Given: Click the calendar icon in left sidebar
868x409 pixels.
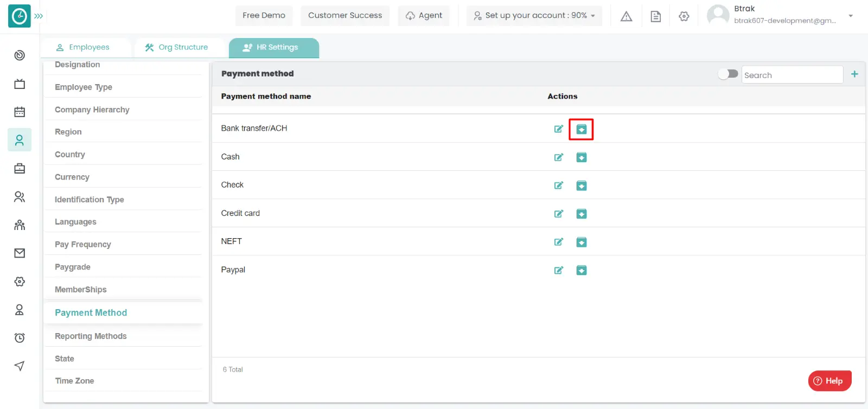Looking at the screenshot, I should tap(20, 112).
